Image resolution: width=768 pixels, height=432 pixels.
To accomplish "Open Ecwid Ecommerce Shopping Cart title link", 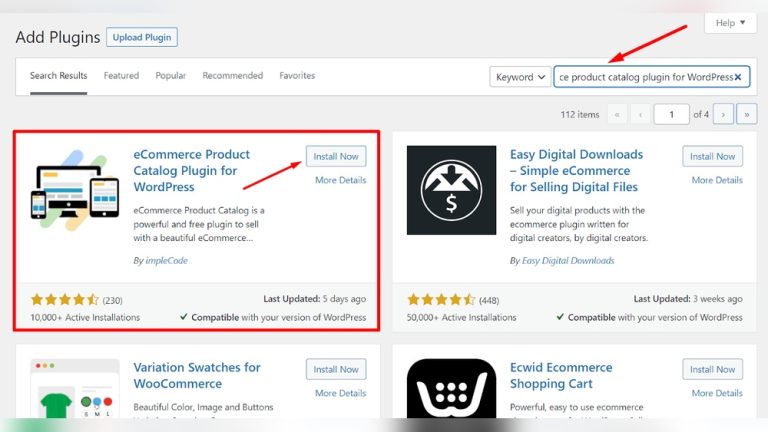I will [561, 375].
